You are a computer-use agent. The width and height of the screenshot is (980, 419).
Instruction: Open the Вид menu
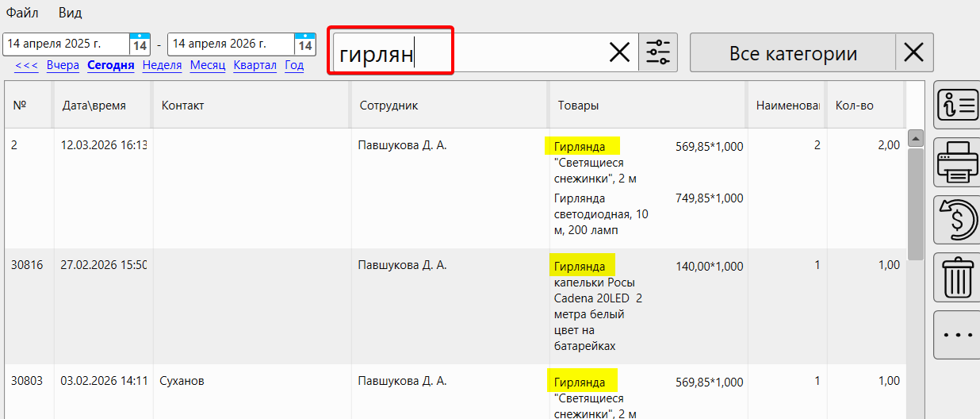70,13
